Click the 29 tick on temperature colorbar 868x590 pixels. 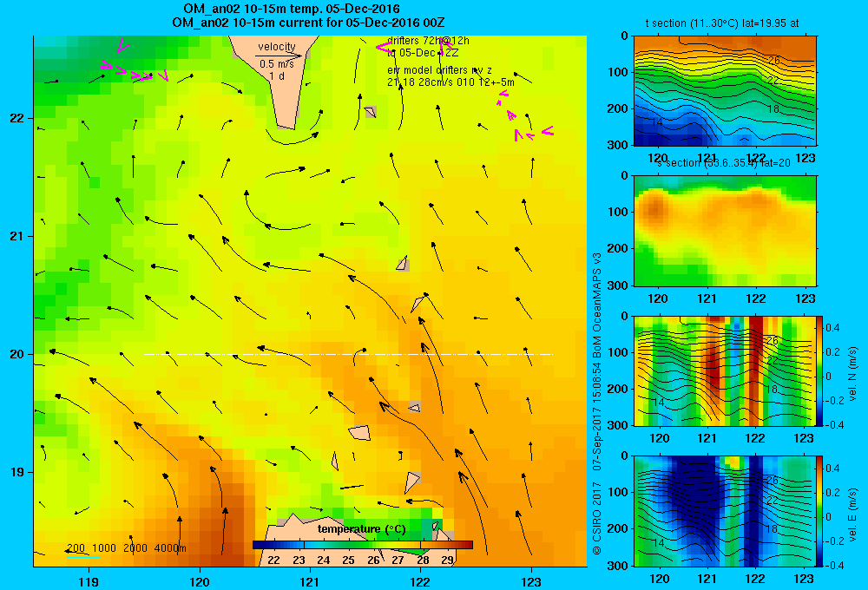[x=447, y=560]
